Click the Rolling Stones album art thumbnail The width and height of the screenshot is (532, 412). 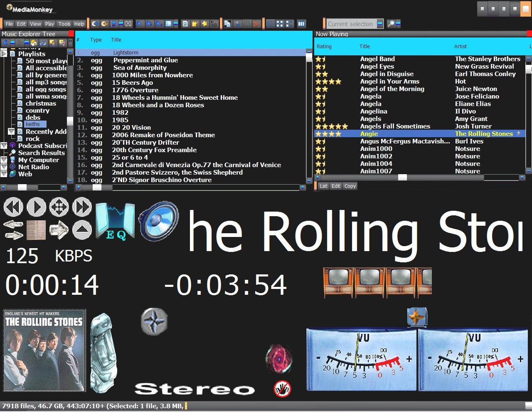(x=44, y=350)
